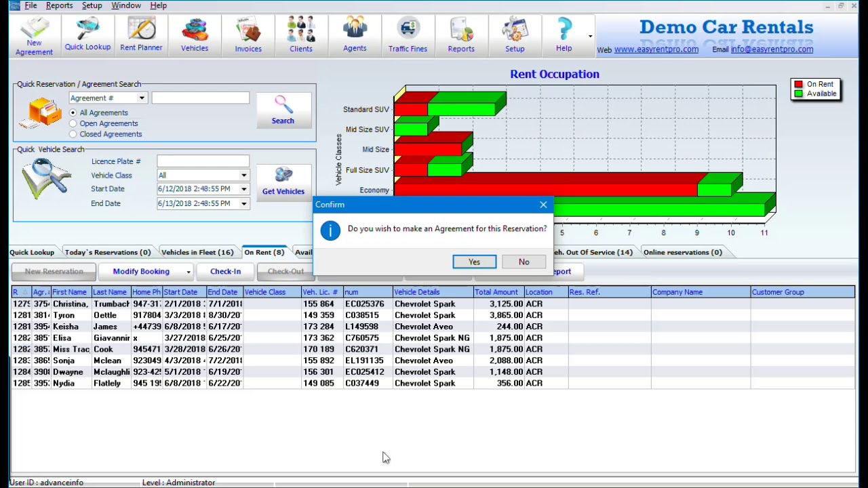Open the Help toolbar icon
Screen dimensions: 868x488
564,35
